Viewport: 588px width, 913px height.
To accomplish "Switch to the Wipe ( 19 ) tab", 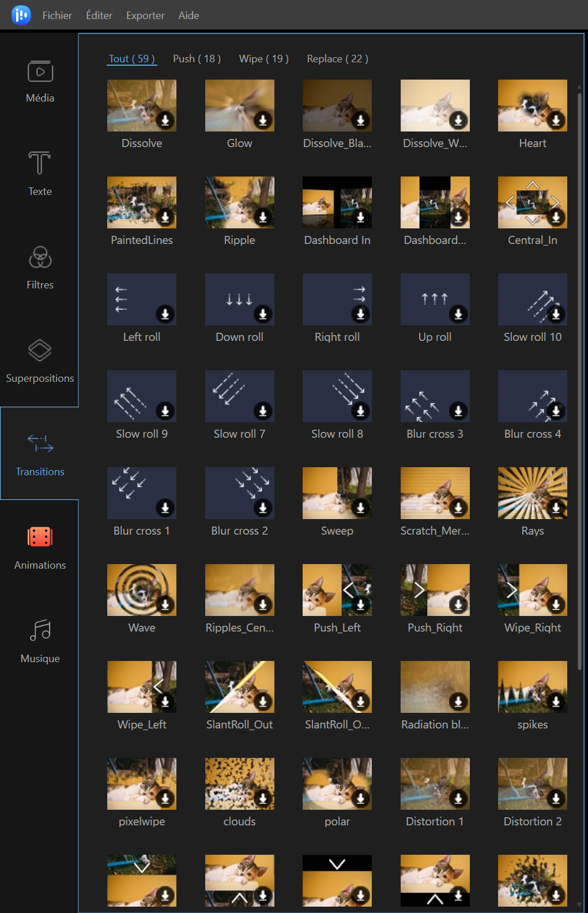I will [x=263, y=59].
